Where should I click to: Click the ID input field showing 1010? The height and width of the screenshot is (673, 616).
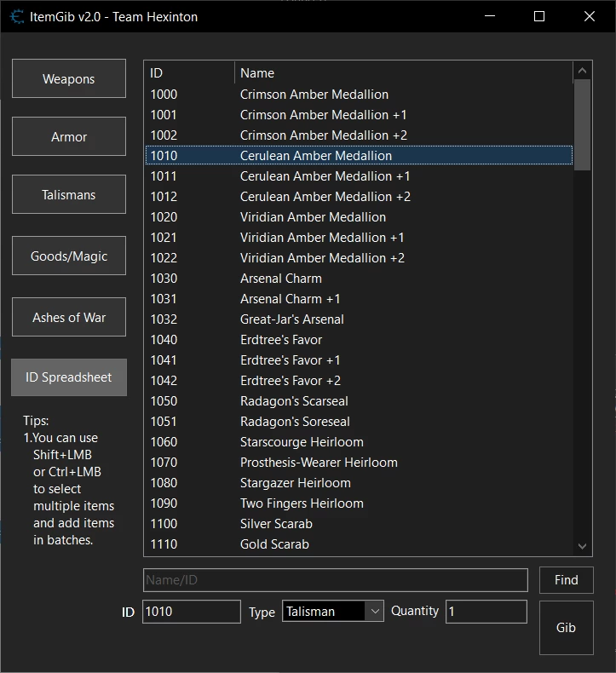coord(192,612)
